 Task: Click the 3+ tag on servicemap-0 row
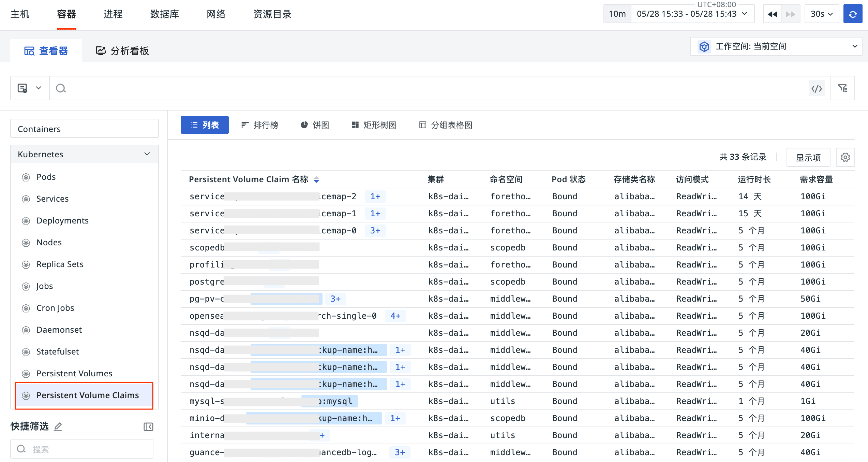(x=375, y=231)
